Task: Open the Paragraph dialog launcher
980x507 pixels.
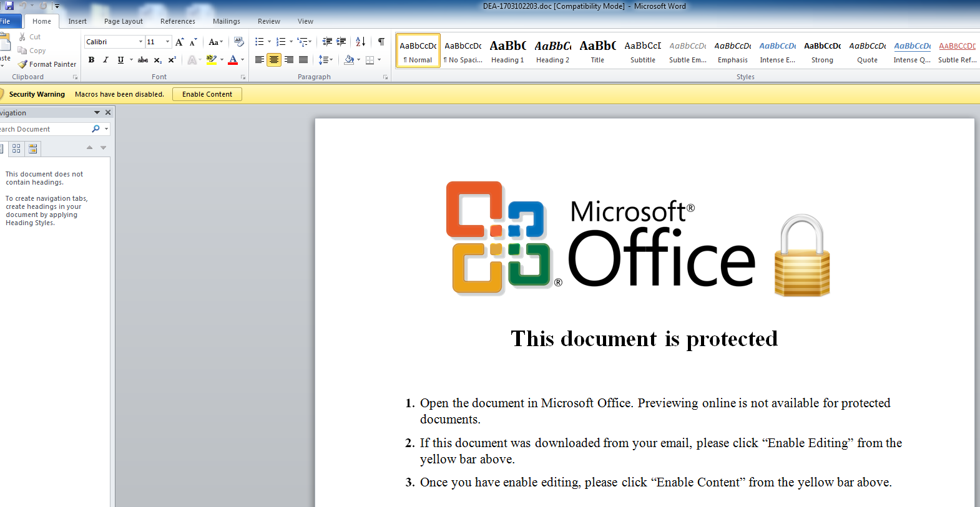Action: [x=385, y=77]
